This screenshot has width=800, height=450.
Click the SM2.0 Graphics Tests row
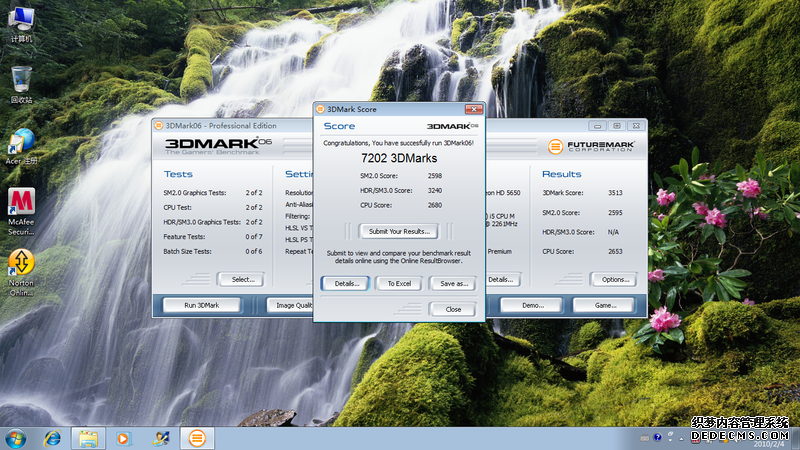pos(213,193)
